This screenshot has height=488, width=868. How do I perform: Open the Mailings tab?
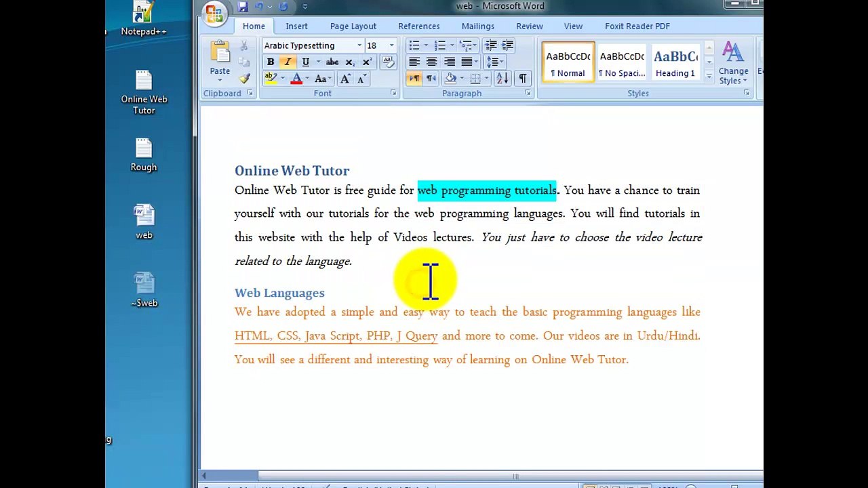click(x=478, y=26)
